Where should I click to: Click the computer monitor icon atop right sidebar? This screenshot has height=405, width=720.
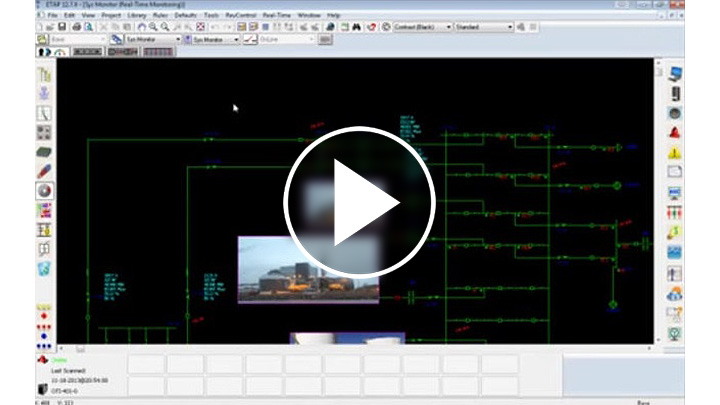[x=675, y=74]
